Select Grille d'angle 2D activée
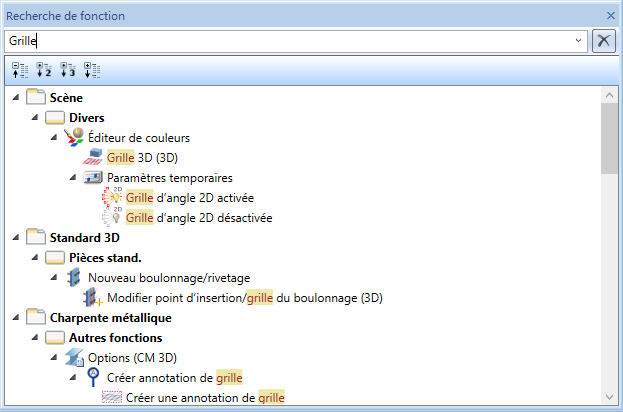 [x=190, y=197]
